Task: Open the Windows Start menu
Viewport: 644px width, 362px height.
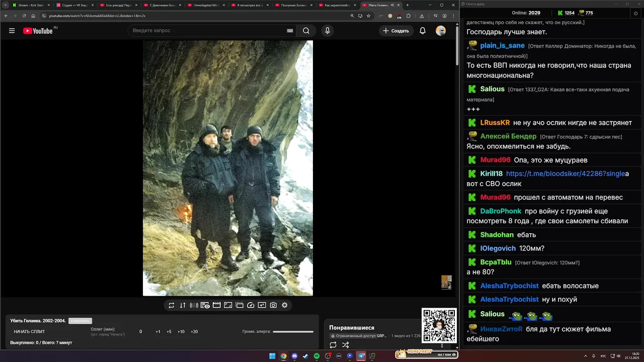Action: [272, 356]
